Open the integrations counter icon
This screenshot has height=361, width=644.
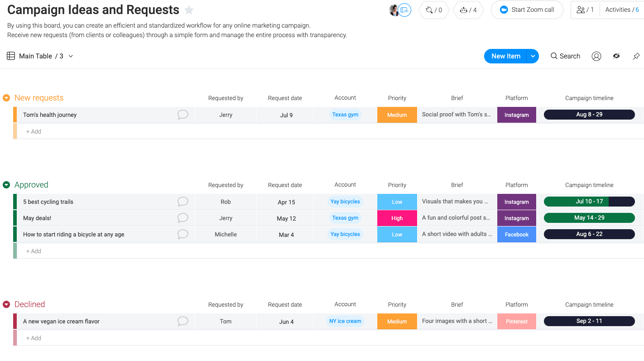click(x=433, y=10)
